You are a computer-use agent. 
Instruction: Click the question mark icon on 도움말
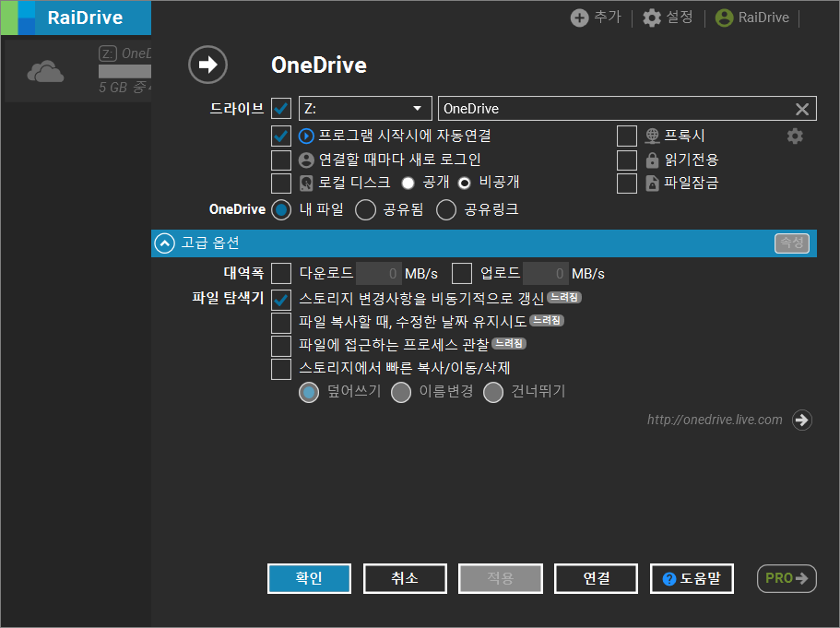click(x=669, y=579)
